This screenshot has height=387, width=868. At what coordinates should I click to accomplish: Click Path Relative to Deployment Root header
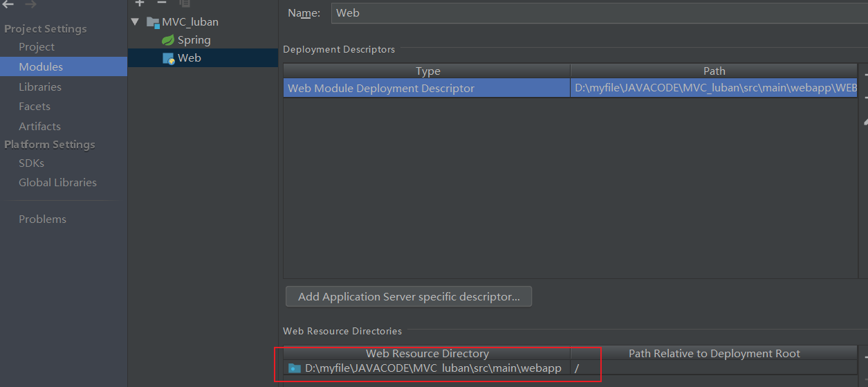tap(714, 354)
